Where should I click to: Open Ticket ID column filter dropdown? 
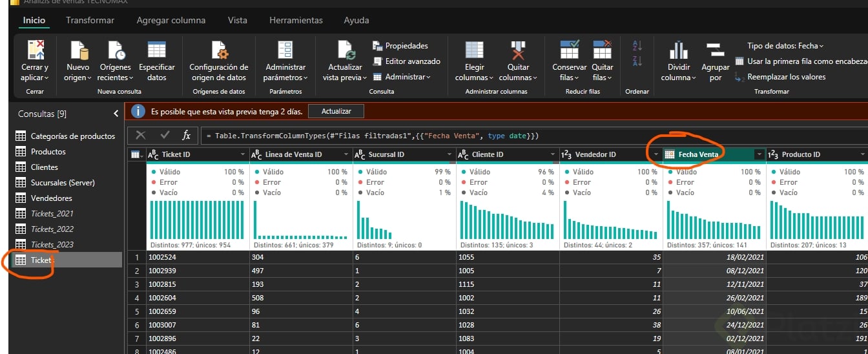point(243,154)
